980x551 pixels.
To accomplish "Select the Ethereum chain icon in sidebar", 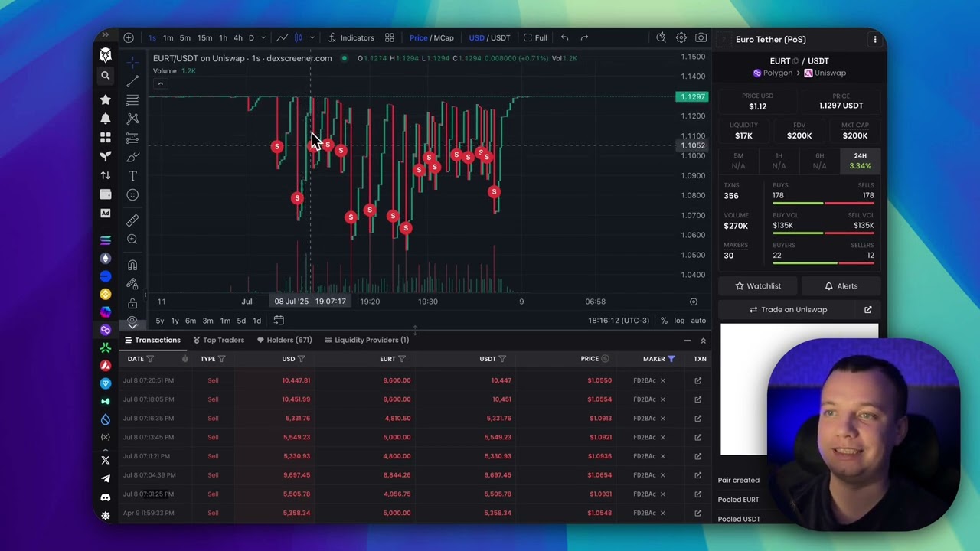I will [x=106, y=258].
